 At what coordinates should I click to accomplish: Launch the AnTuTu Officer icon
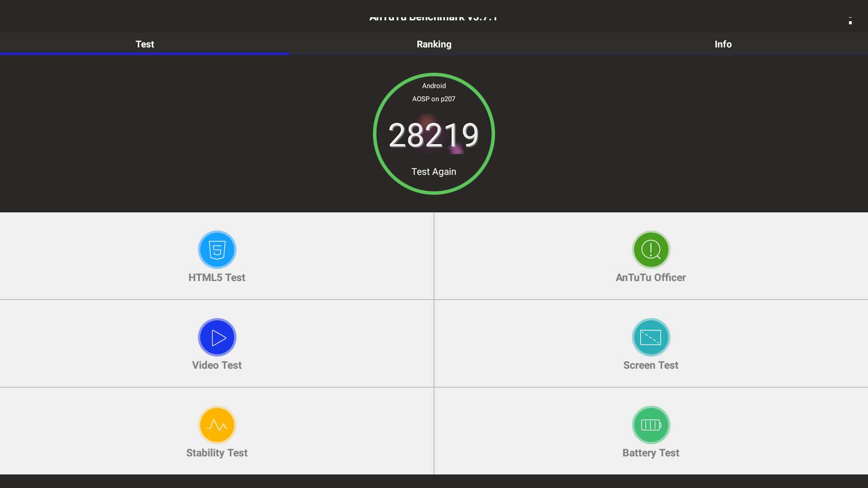pyautogui.click(x=651, y=249)
